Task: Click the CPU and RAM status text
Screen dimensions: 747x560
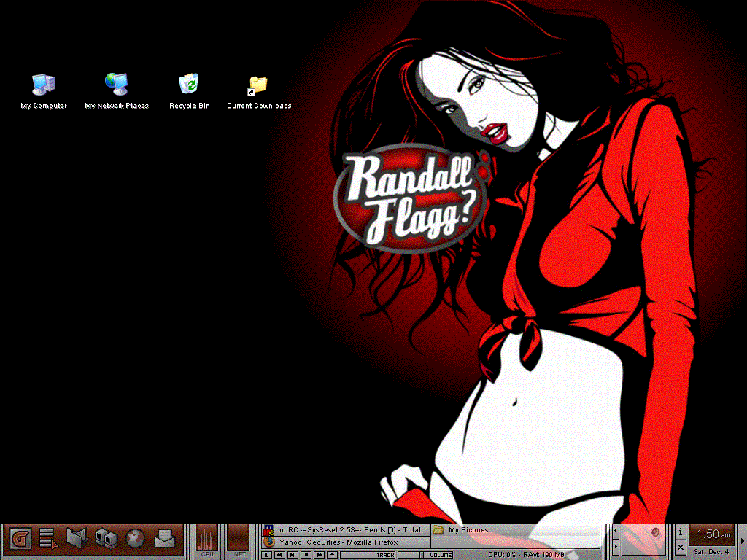Action: (x=527, y=555)
